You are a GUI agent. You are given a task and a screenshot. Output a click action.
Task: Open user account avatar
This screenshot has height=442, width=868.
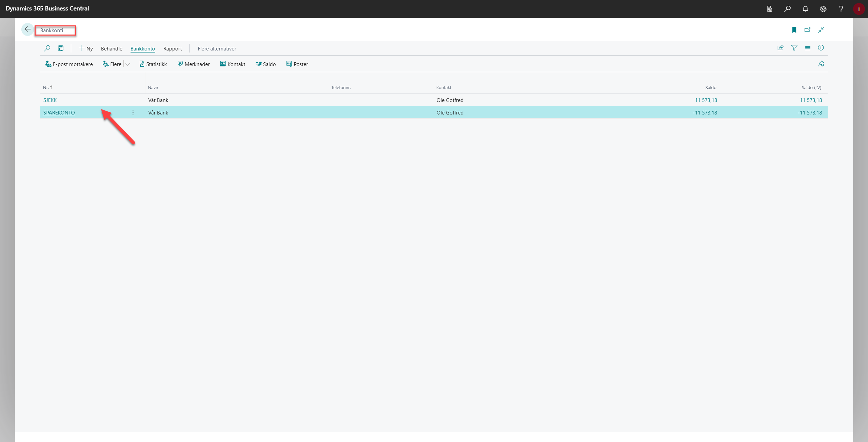(859, 9)
